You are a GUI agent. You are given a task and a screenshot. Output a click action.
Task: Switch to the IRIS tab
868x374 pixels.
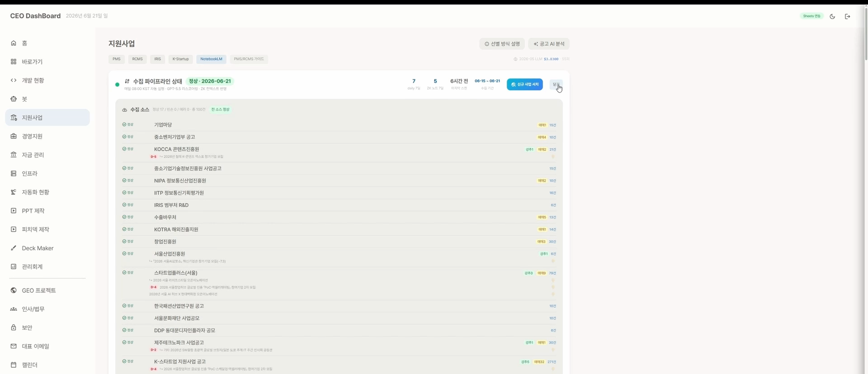(157, 59)
